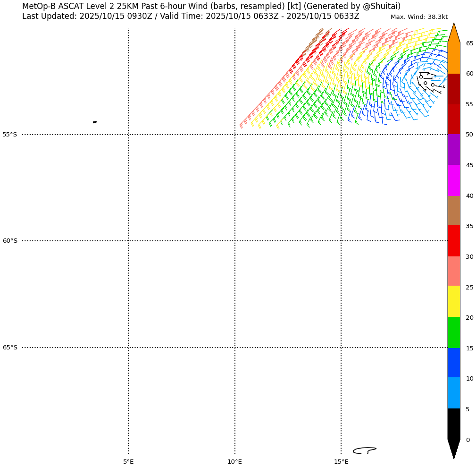Click the small island outline near 55°S
Viewport: 476px width, 467px height.
pyautogui.click(x=95, y=122)
